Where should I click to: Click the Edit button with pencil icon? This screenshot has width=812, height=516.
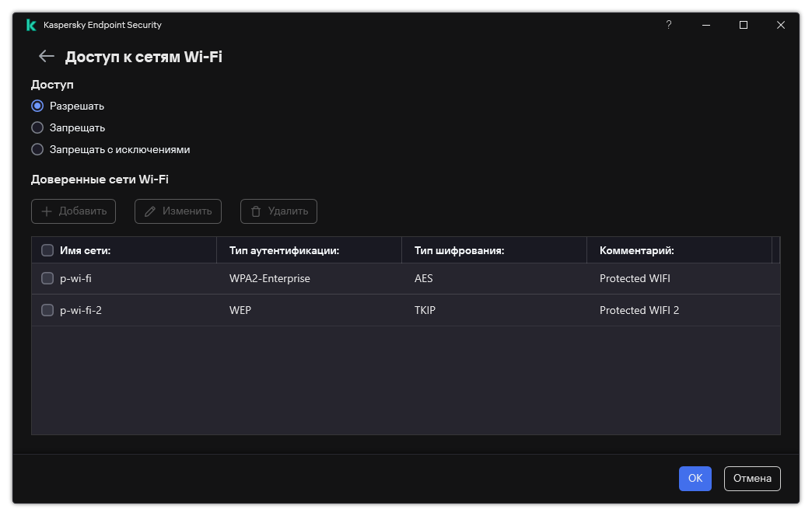pyautogui.click(x=178, y=211)
